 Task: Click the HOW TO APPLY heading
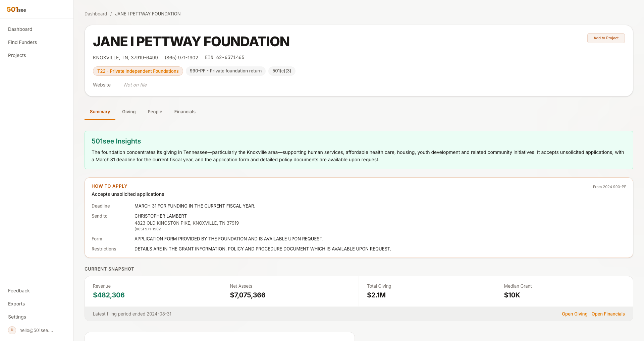tap(109, 186)
